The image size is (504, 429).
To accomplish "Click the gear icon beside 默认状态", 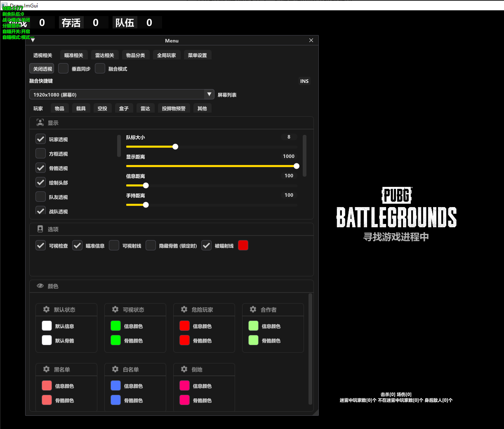I will click(x=47, y=309).
